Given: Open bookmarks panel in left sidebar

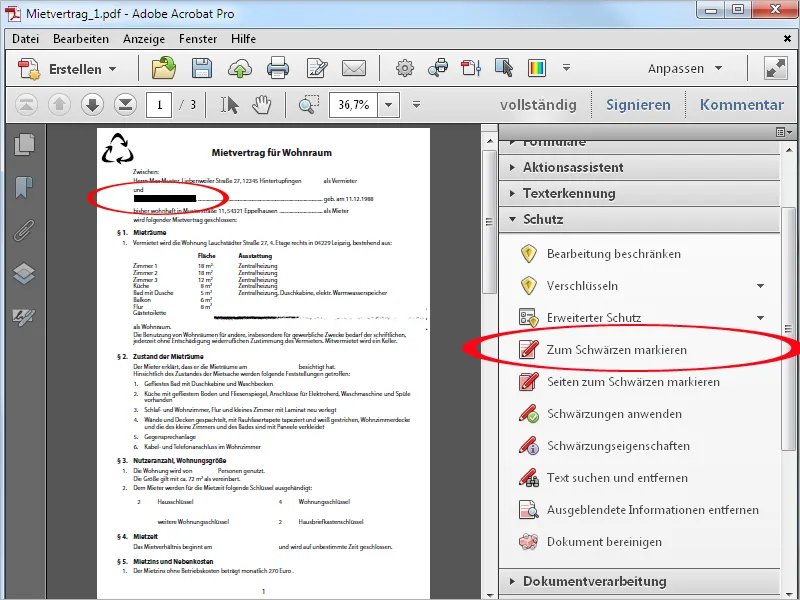Looking at the screenshot, I should (24, 187).
